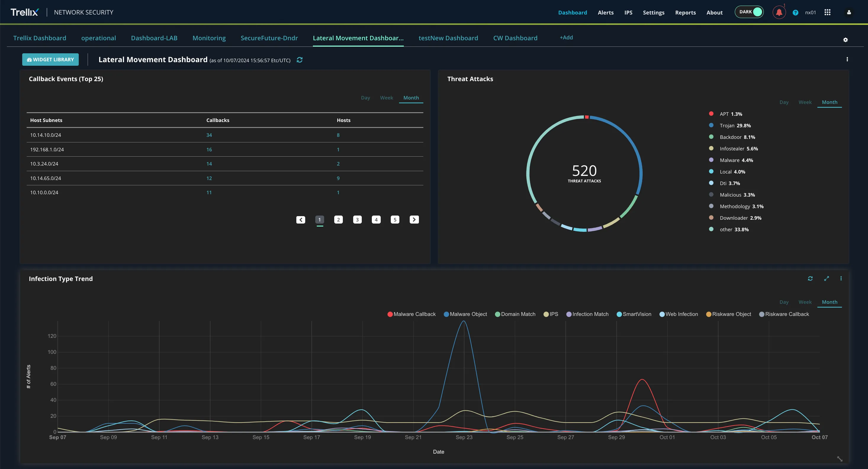868x469 pixels.
Task: Click the +Add dashboard link
Action: [566, 37]
